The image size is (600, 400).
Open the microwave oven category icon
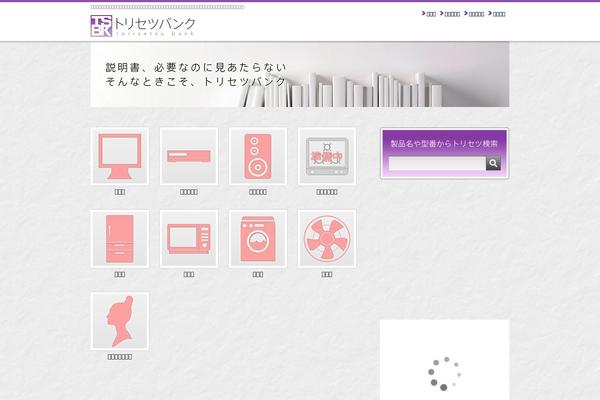pos(189,238)
